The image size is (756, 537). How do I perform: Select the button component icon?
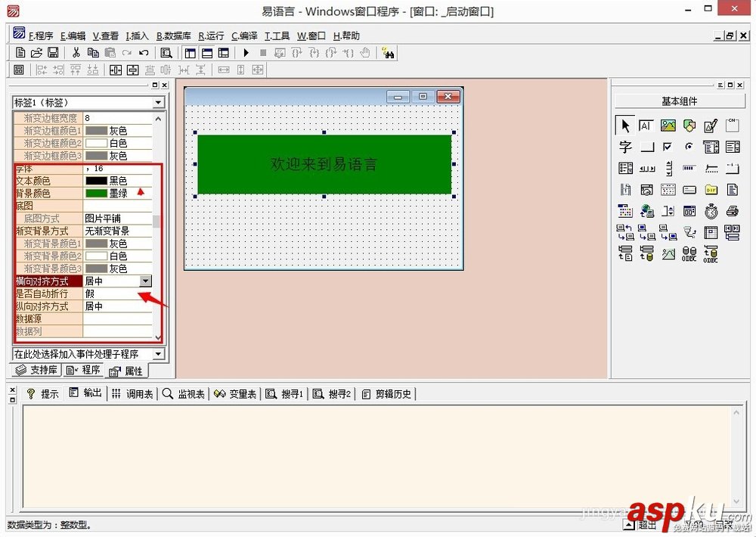[x=646, y=147]
